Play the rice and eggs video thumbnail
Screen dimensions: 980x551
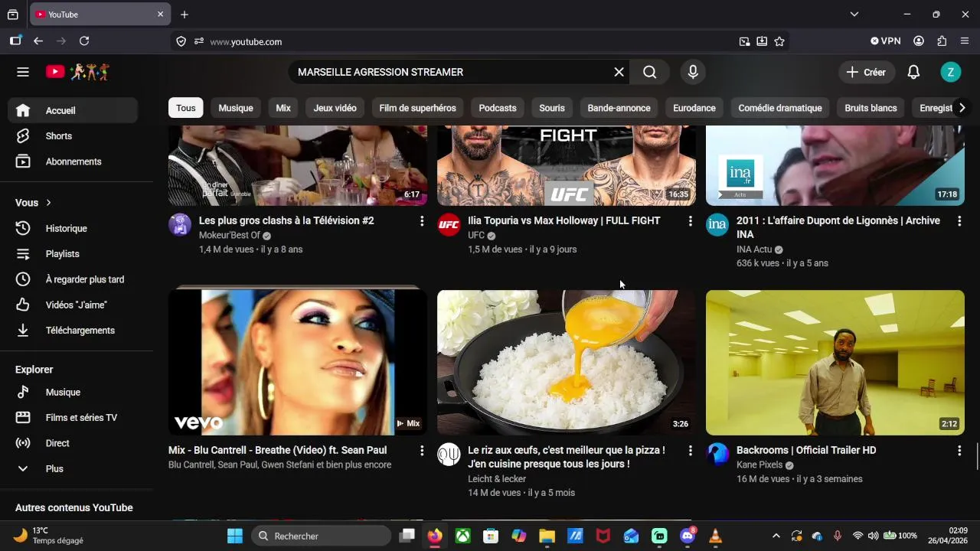[x=567, y=362]
